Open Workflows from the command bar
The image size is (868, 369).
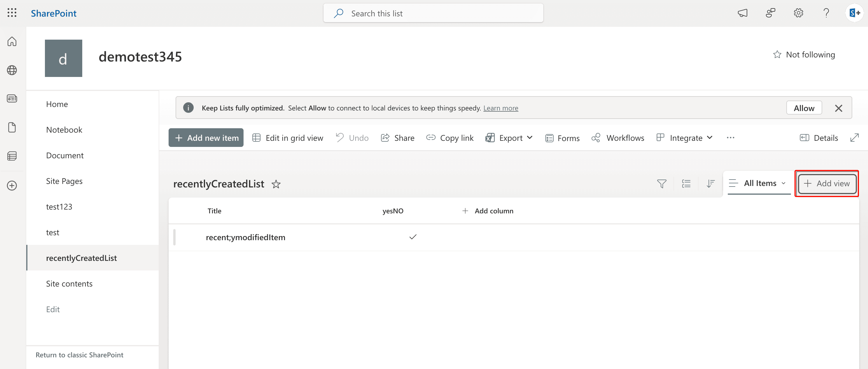pyautogui.click(x=618, y=138)
